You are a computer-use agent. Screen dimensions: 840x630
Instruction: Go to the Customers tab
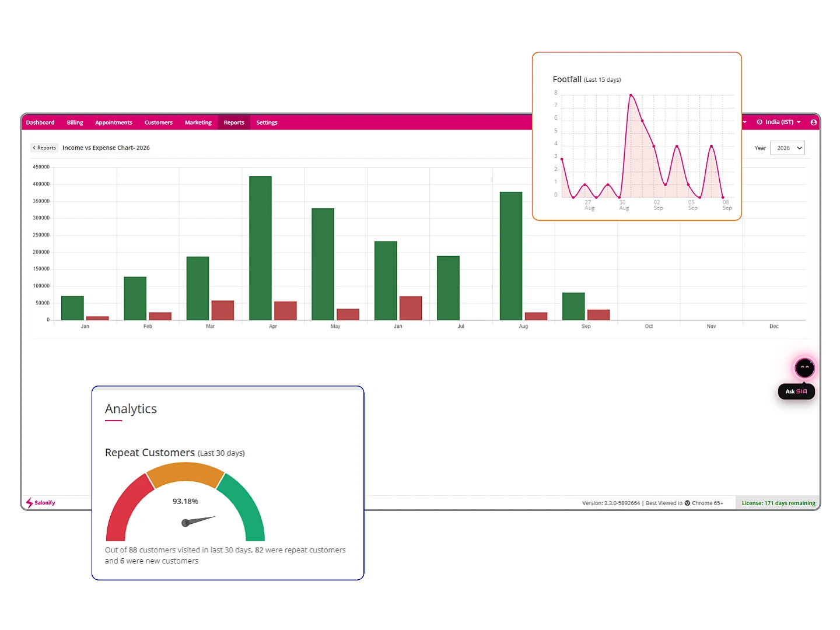(x=159, y=123)
